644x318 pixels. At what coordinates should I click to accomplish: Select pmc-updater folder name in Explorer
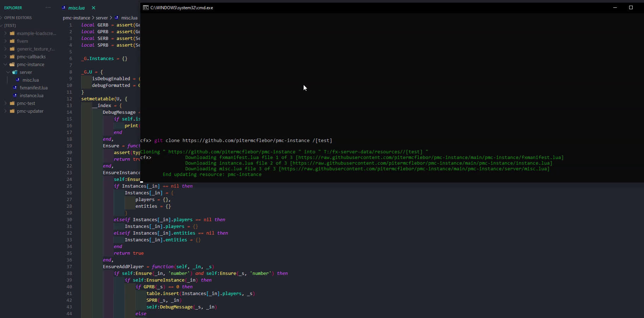coord(30,111)
